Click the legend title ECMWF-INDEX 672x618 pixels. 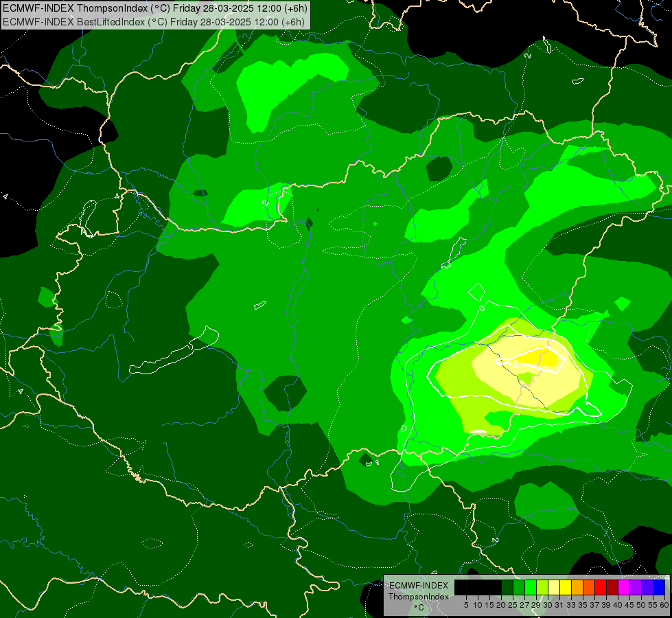click(419, 586)
